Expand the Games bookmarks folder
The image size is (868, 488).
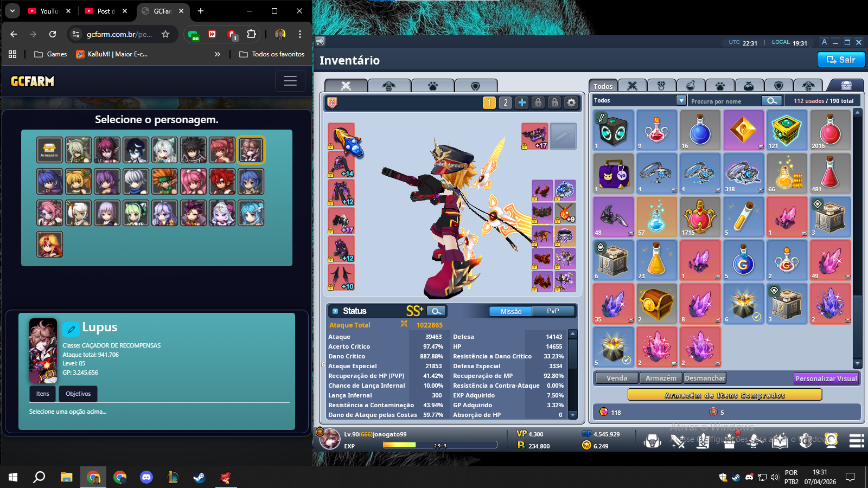50,54
